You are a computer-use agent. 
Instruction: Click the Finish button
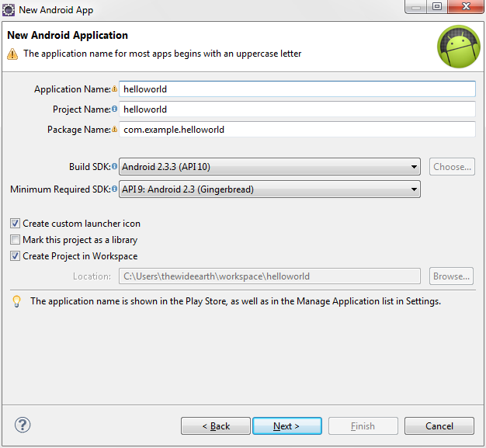point(363,426)
